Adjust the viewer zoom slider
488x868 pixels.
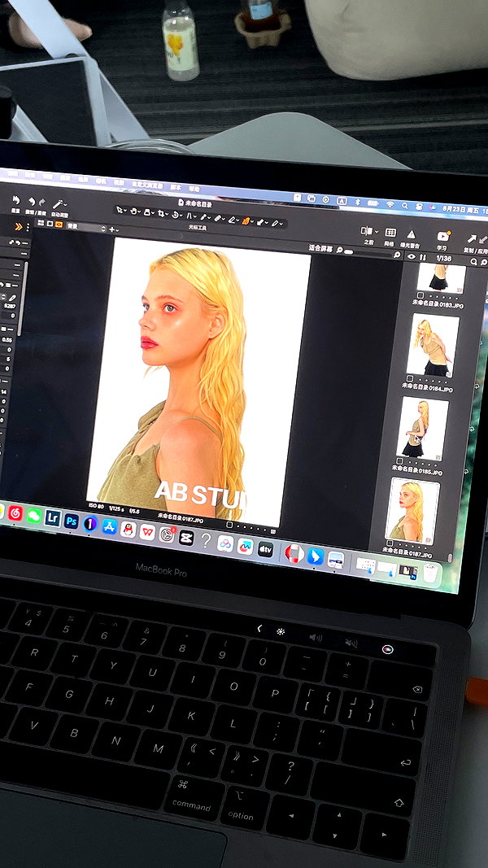coord(349,252)
